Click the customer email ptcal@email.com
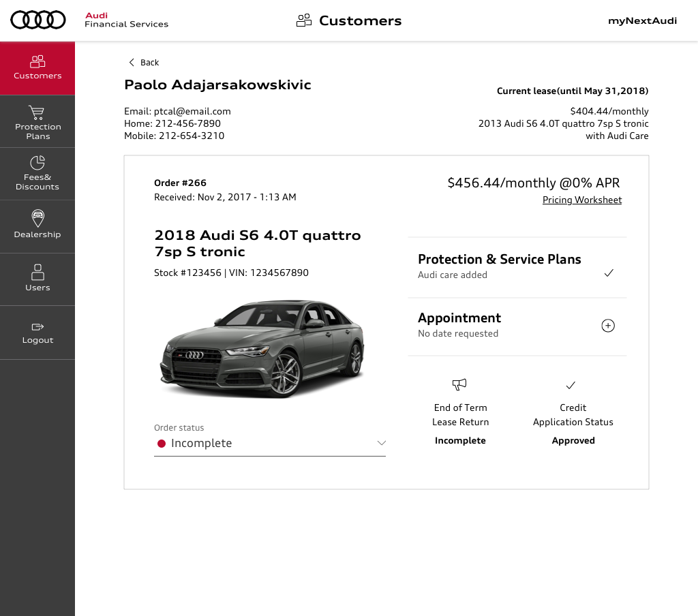 point(192,111)
